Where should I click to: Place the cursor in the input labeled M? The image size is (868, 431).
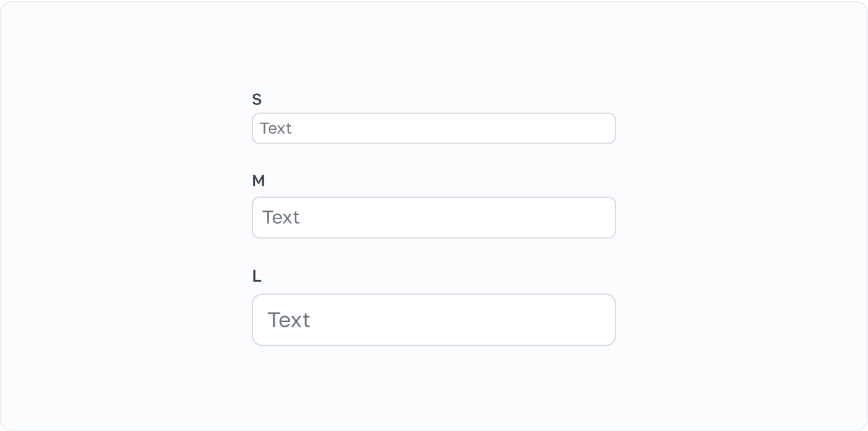[x=433, y=217]
